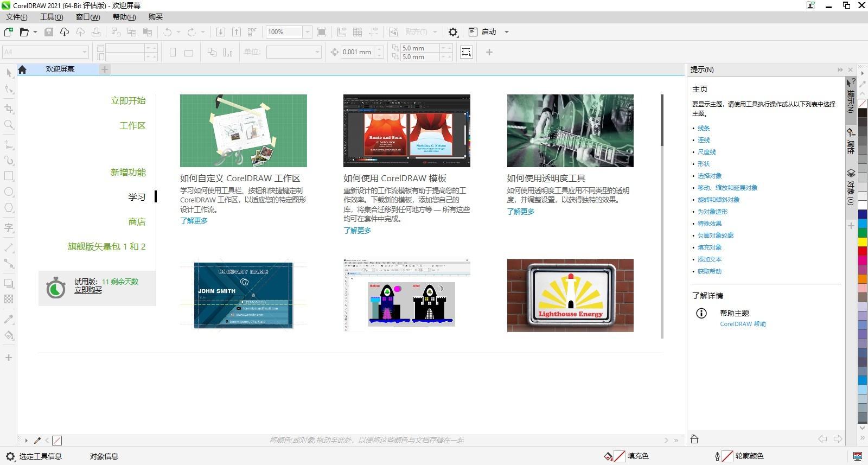Click the Undo arrow icon
The height and width of the screenshot is (465, 868).
(167, 32)
